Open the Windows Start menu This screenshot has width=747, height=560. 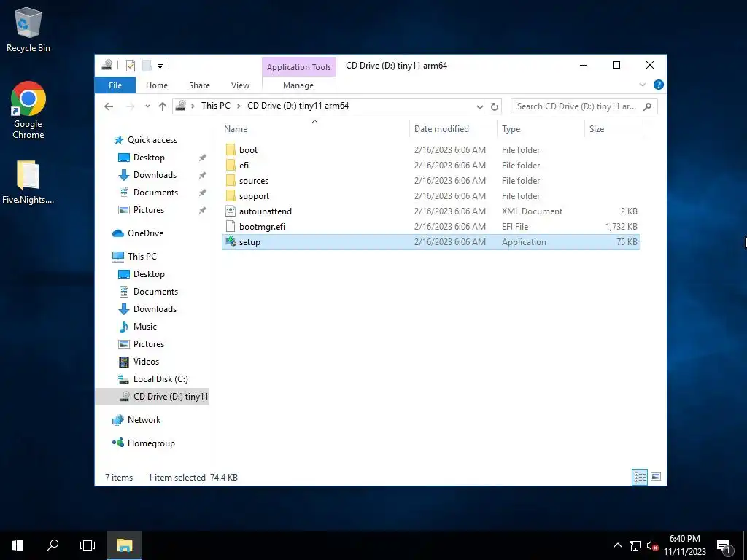[18, 545]
